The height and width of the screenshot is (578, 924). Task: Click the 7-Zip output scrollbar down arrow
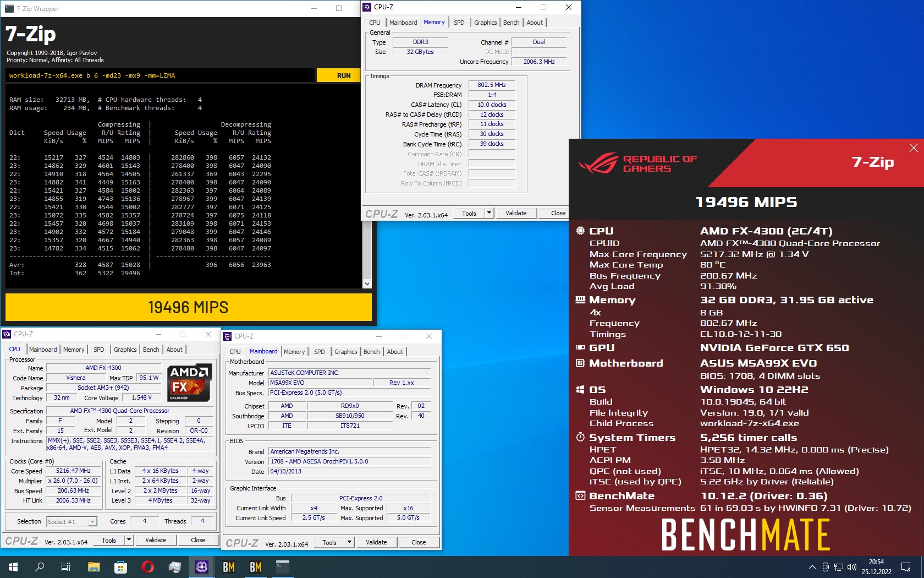pyautogui.click(x=367, y=284)
